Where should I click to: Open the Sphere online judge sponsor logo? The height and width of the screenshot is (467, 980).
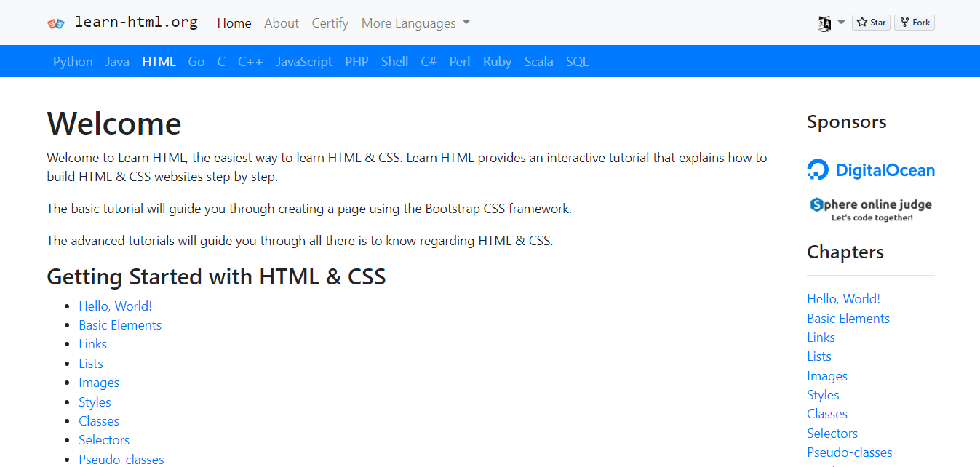point(871,209)
